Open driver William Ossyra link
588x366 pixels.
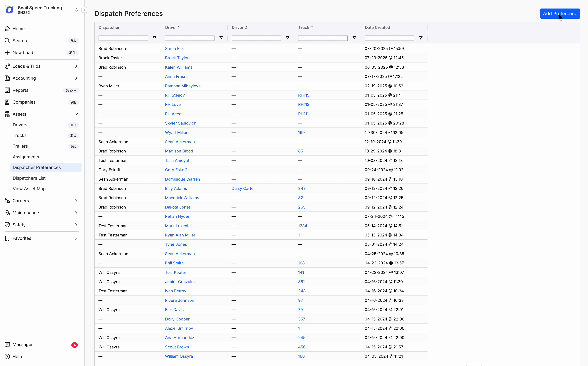coord(179,356)
